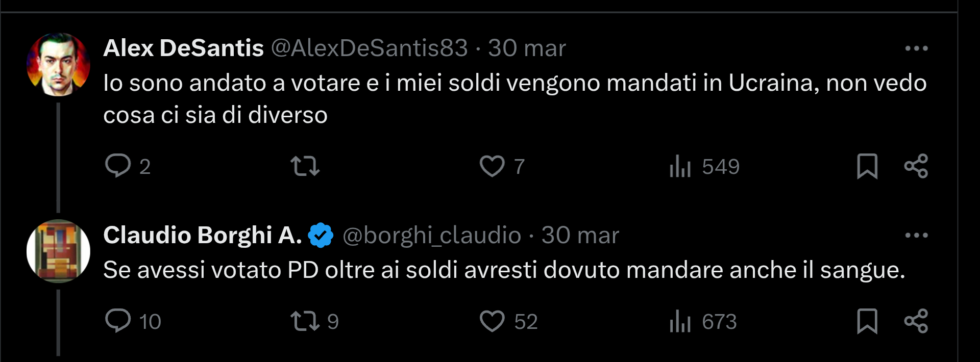Click the name Claudio Borghi A.

202,236
